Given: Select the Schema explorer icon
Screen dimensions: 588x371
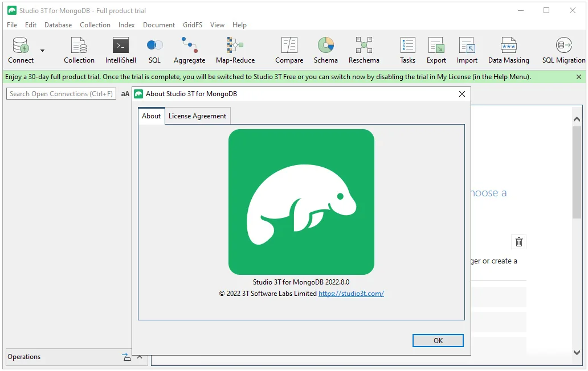Looking at the screenshot, I should click(x=325, y=50).
